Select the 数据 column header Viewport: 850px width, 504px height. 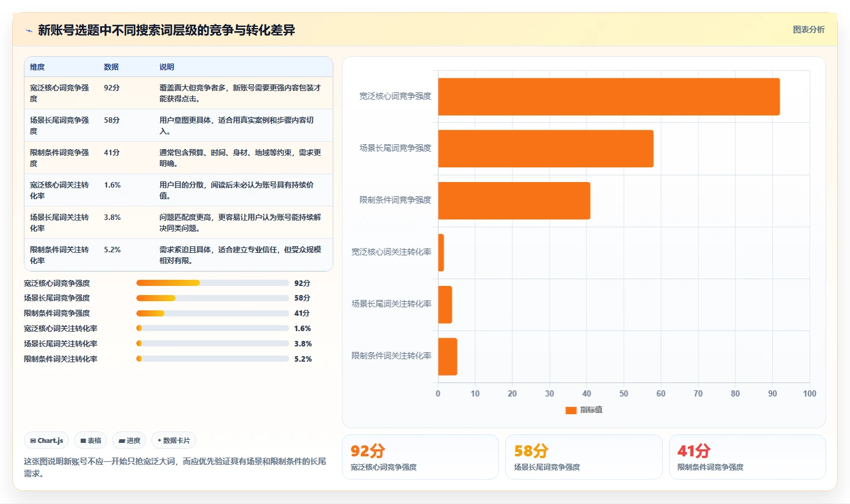[111, 67]
